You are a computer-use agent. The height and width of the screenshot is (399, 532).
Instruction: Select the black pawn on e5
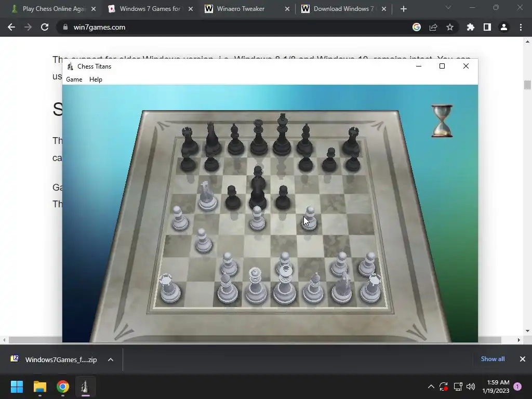point(283,197)
